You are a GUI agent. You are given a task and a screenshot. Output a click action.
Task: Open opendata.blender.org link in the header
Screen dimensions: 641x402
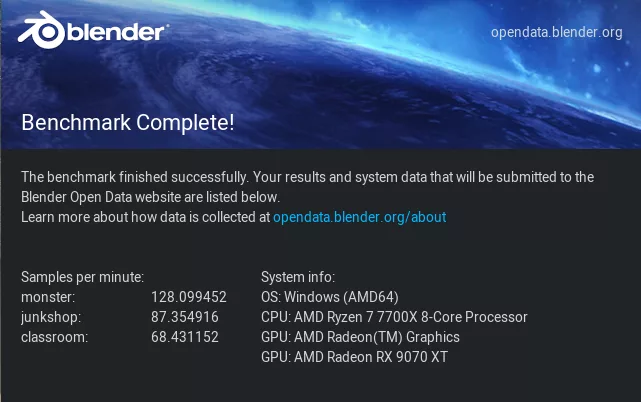coord(556,32)
